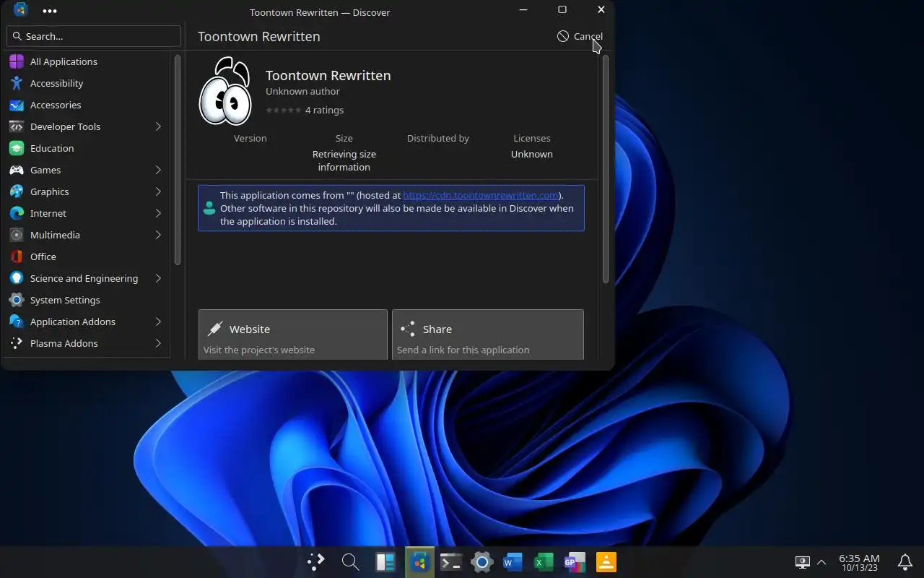
Task: Open the System Settings category
Action: (x=87, y=300)
